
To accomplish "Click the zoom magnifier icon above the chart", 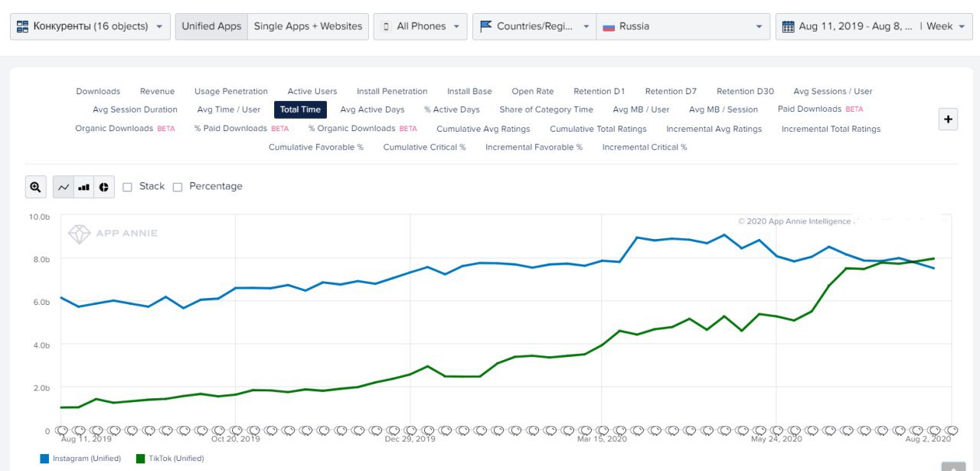I will tap(35, 187).
